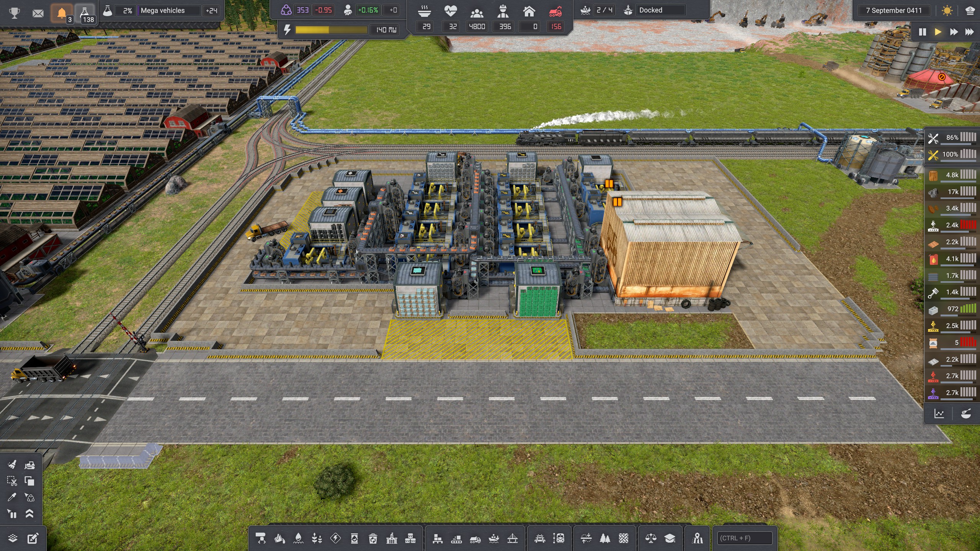The height and width of the screenshot is (551, 980).
Task: Open the goals trophy panel
Action: tap(15, 13)
